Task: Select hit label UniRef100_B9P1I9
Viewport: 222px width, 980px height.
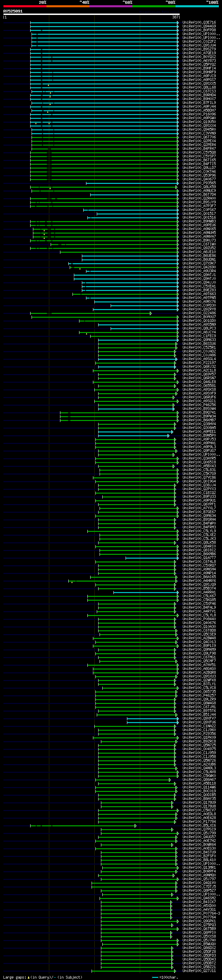Action: [x=199, y=646]
